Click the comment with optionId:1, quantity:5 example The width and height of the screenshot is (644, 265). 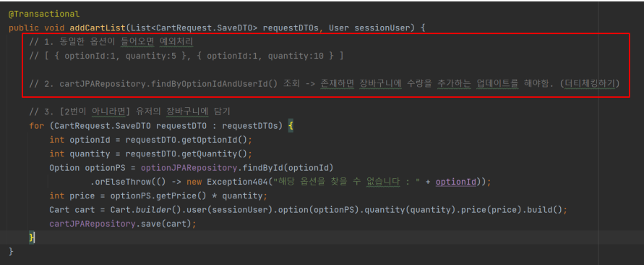pos(186,56)
